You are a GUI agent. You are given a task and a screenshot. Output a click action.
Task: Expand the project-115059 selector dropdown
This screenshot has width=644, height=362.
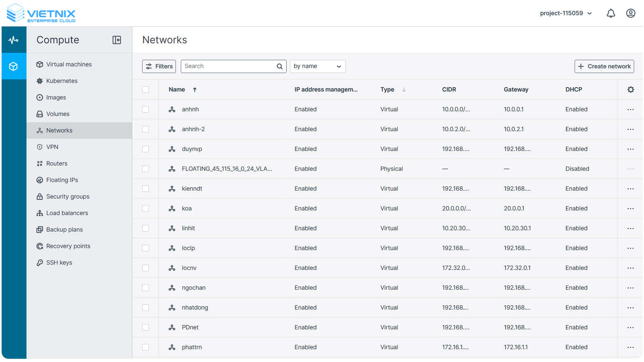click(x=566, y=13)
